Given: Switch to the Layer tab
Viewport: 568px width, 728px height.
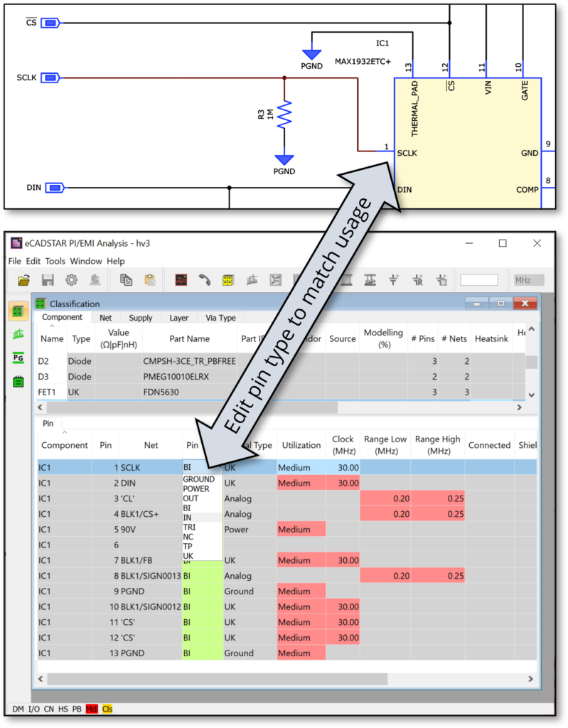Looking at the screenshot, I should (179, 318).
